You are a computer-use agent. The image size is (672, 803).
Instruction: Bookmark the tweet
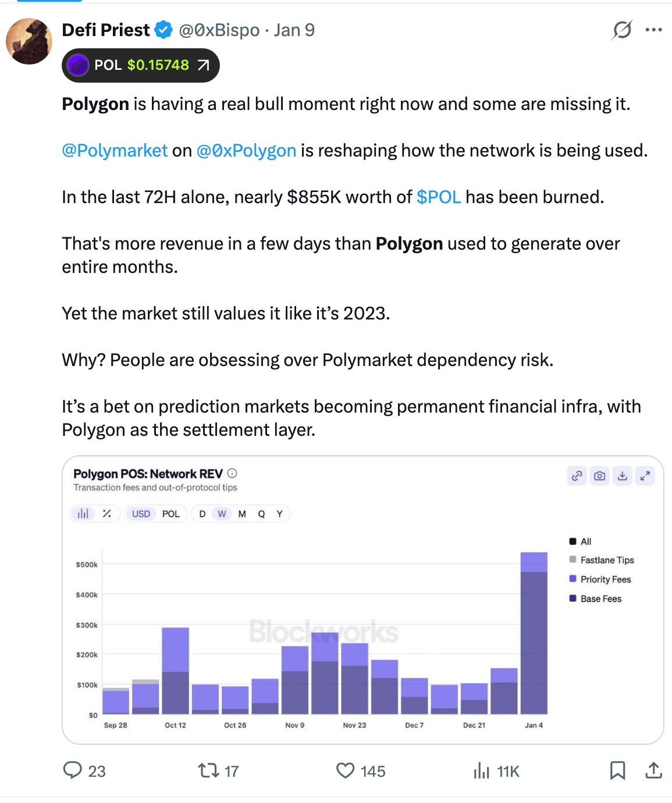(618, 771)
